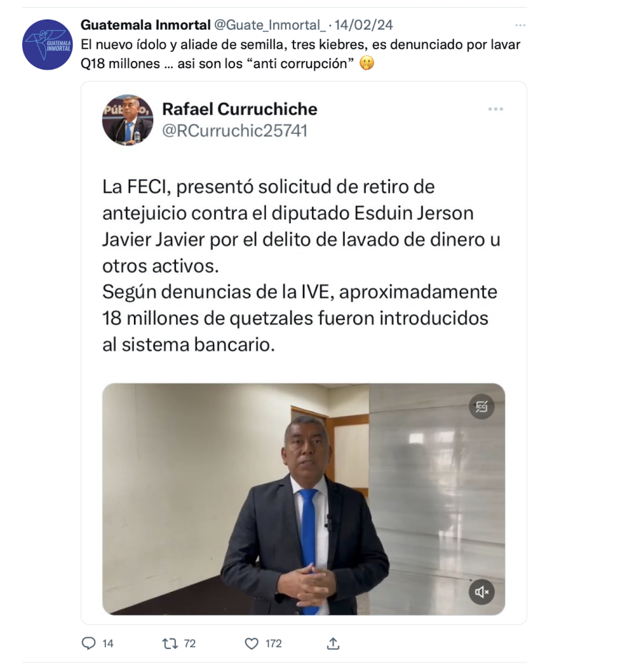This screenshot has width=639, height=672.
Task: Click the 14/02/24 tweet date
Action: coord(364,25)
